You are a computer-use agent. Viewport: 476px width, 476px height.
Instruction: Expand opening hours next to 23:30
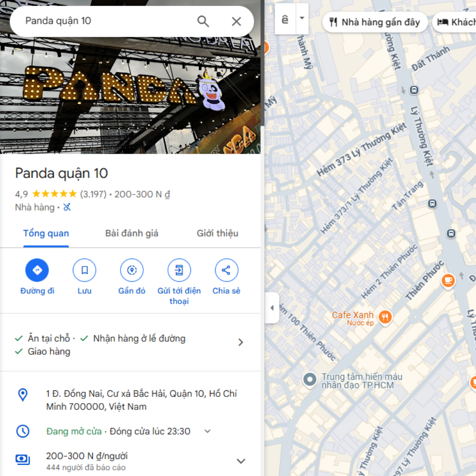click(208, 431)
